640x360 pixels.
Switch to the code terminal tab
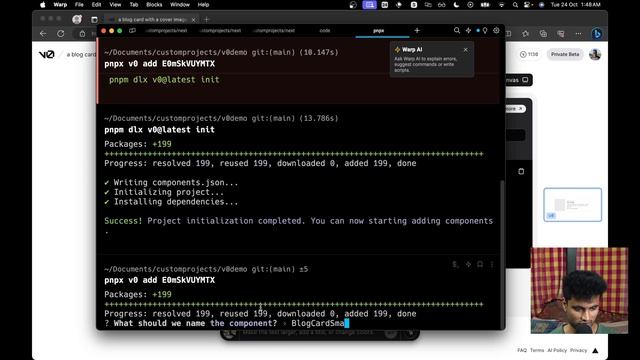click(x=325, y=31)
